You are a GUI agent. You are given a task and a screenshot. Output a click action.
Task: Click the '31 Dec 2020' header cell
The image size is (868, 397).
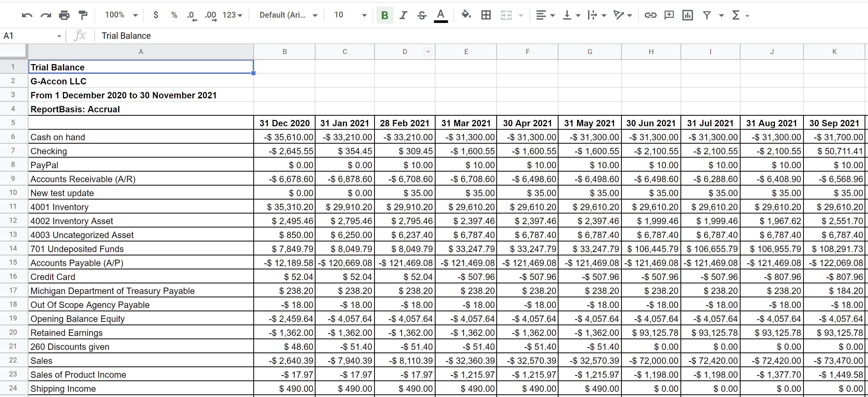[x=284, y=123]
